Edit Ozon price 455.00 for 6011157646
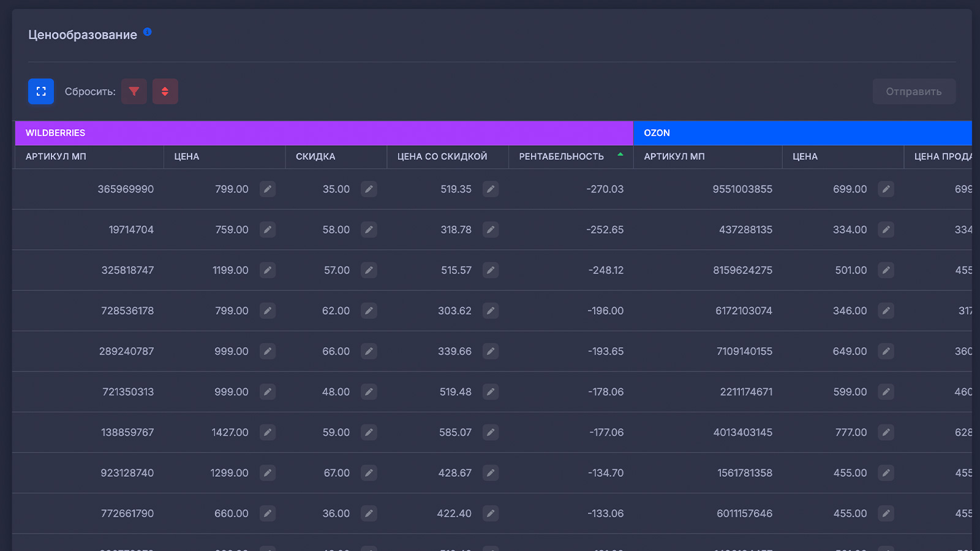The width and height of the screenshot is (980, 551). (886, 514)
